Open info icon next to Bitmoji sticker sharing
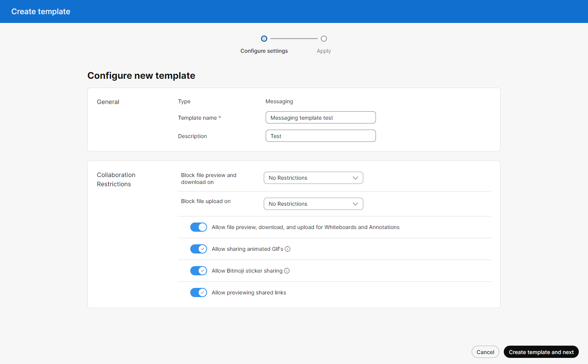The width and height of the screenshot is (588, 364). click(287, 271)
